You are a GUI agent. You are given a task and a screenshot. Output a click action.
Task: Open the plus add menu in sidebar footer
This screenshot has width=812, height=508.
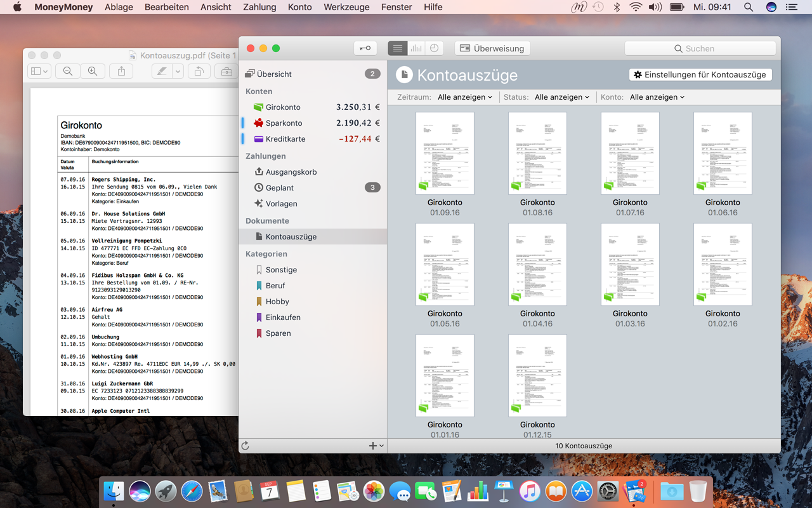coord(376,446)
